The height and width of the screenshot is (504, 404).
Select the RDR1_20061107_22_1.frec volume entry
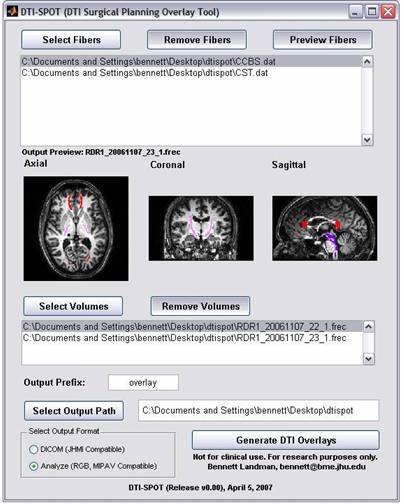pyautogui.click(x=192, y=327)
